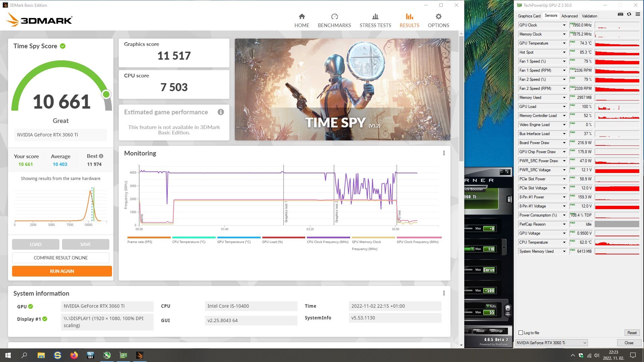Viewport: 644px width, 362px height.
Task: Click the LOAD button
Action: [36, 244]
